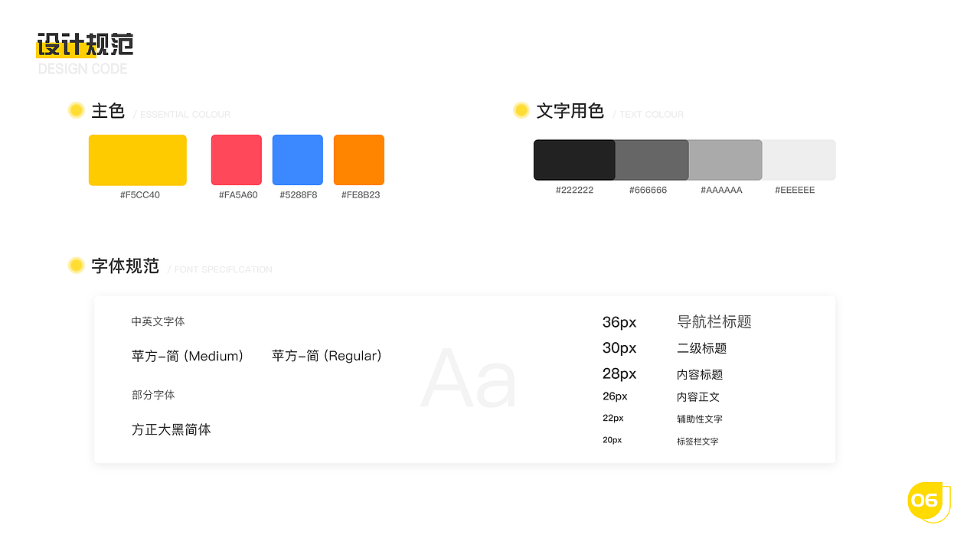Click the yellow dot icon beside 字体规范

tap(76, 265)
